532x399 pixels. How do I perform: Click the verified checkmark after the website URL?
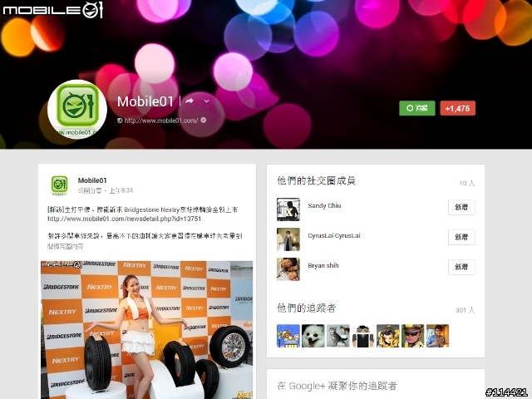tap(203, 120)
